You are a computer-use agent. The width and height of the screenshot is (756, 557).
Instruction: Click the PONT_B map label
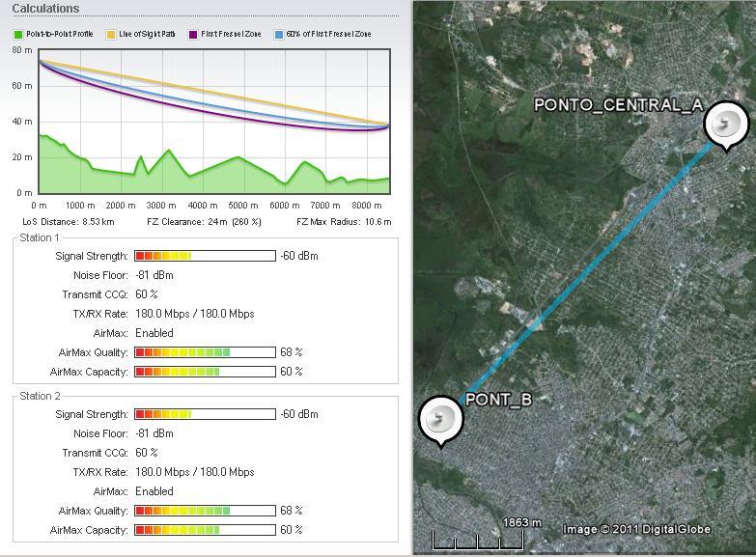coord(498,399)
